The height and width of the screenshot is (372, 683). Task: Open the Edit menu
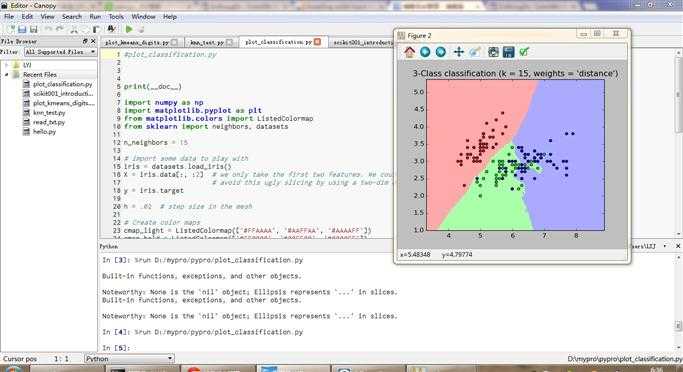27,17
